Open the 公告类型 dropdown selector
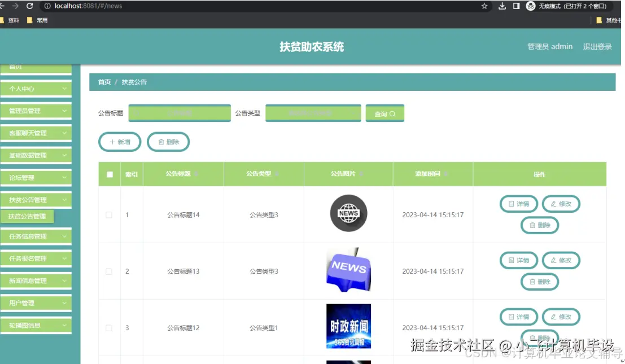This screenshot has height=364, width=625. (313, 113)
